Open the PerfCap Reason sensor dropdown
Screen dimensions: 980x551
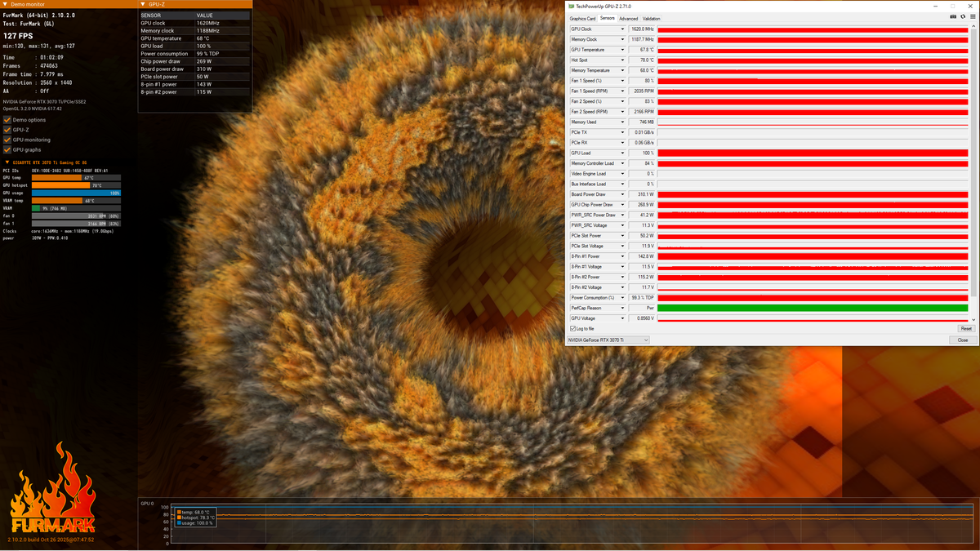622,308
